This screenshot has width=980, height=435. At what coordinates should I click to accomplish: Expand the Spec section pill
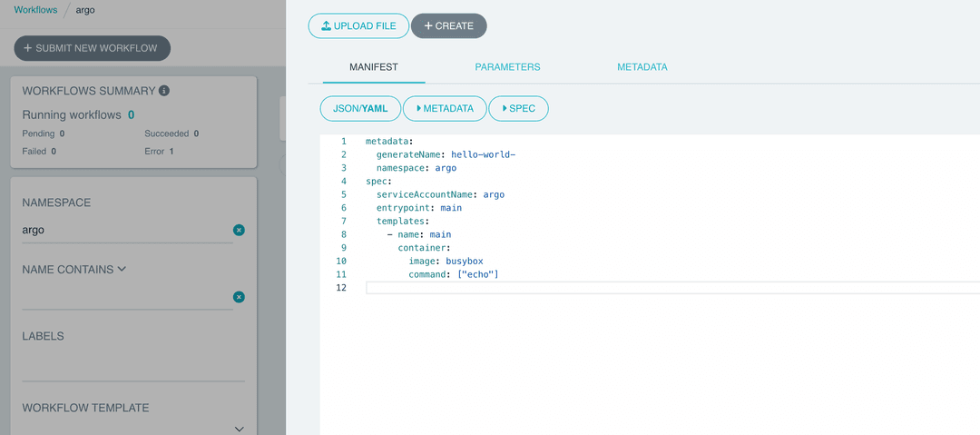pyautogui.click(x=518, y=109)
